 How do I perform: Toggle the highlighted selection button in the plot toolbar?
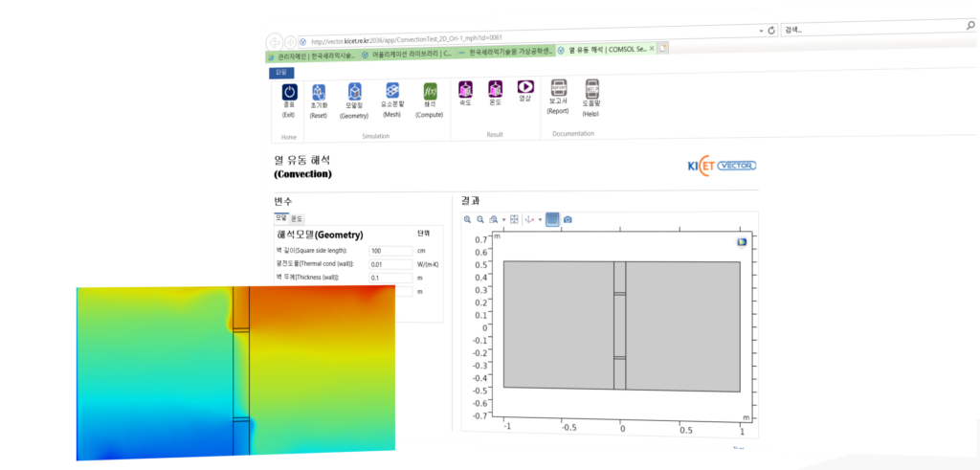tap(552, 219)
